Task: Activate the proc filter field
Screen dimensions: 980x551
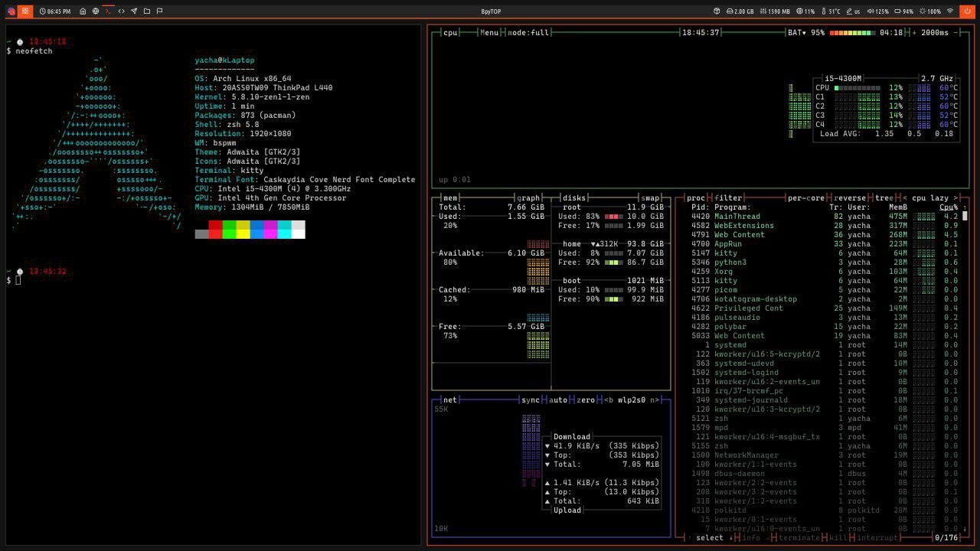Action: pyautogui.click(x=728, y=198)
